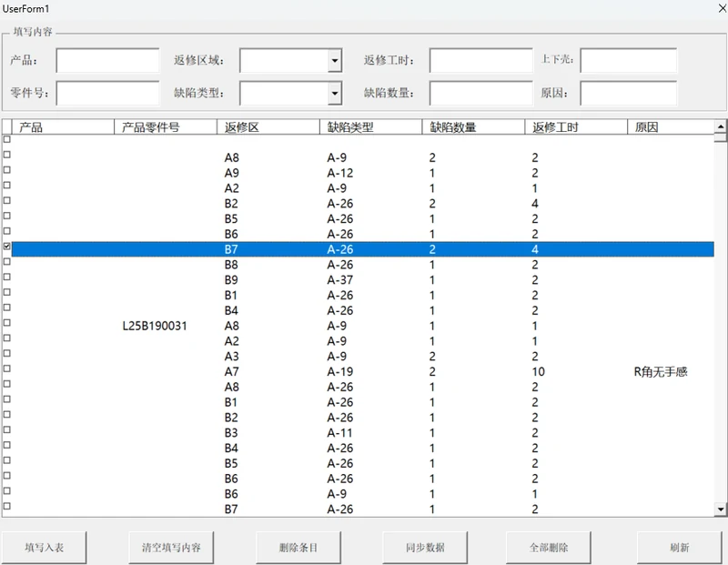Open the 返修区域 dropdown arrow
728x565 pixels.
pyautogui.click(x=335, y=60)
